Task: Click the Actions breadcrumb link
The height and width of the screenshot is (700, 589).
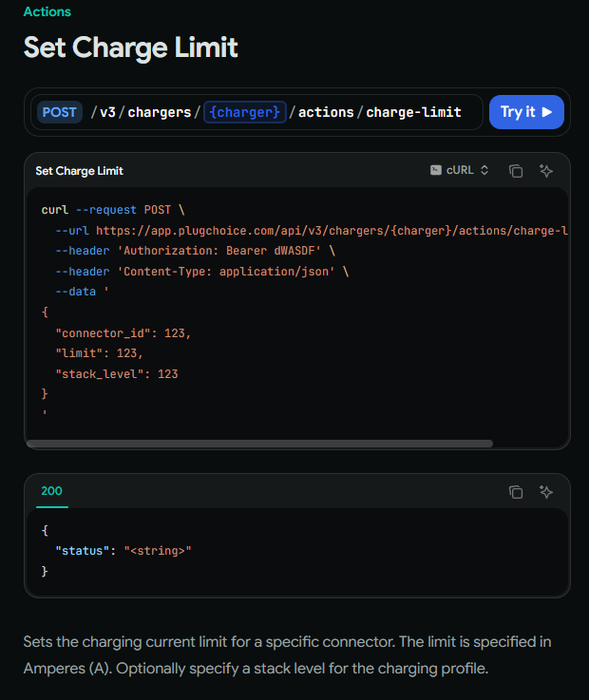Action: [47, 11]
